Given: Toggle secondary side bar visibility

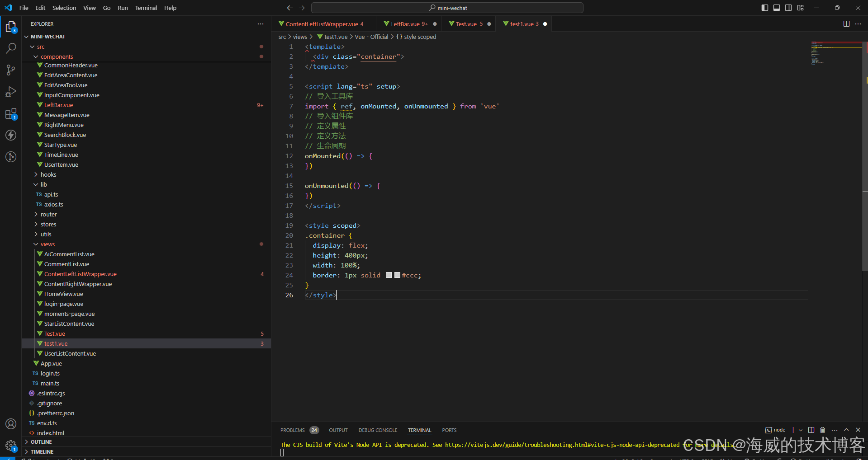Looking at the screenshot, I should 788,8.
